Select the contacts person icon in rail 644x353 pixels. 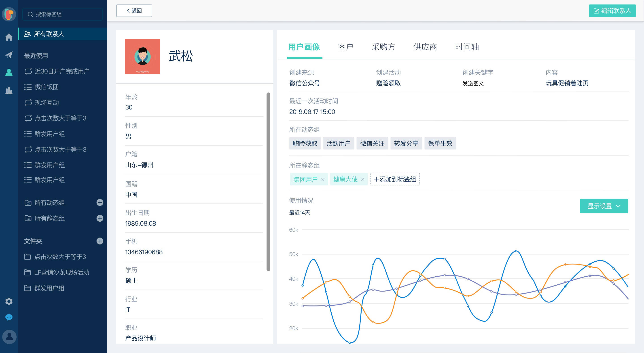(x=9, y=72)
